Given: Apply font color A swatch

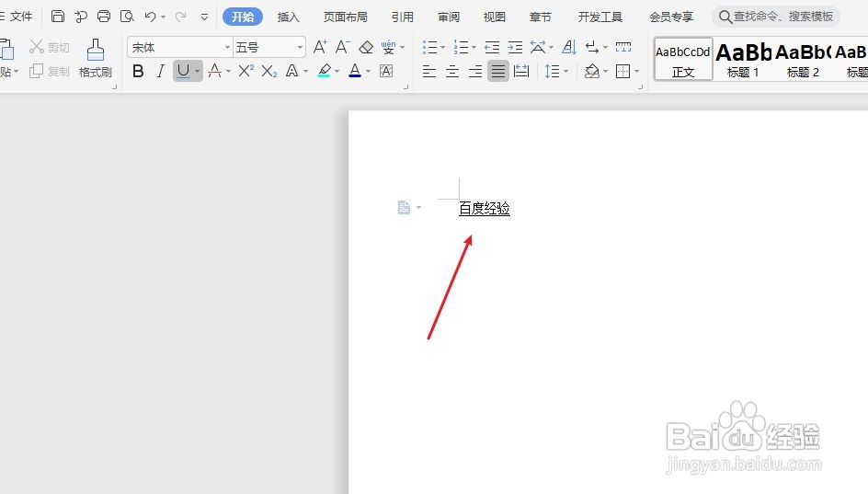Looking at the screenshot, I should tap(355, 71).
